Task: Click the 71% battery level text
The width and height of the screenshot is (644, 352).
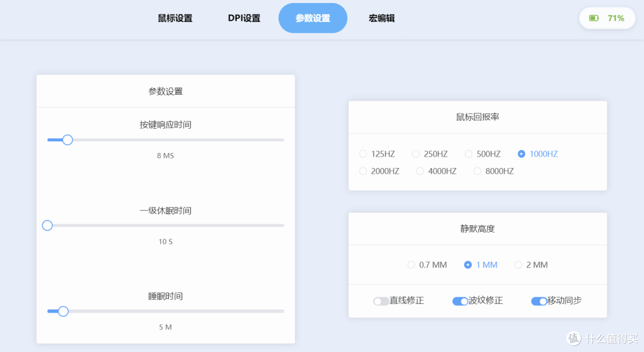Action: pos(615,18)
